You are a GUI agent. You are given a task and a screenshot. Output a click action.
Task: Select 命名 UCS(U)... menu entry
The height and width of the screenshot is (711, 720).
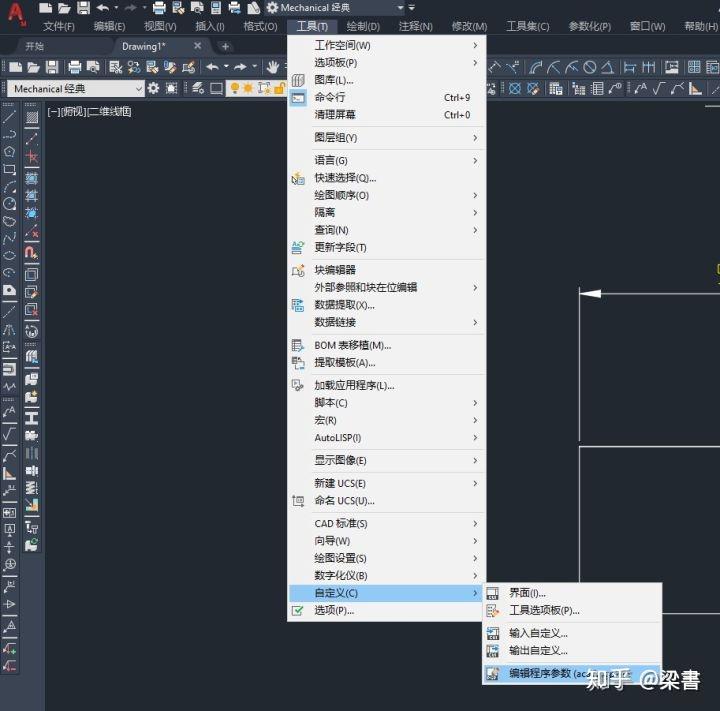387,501
